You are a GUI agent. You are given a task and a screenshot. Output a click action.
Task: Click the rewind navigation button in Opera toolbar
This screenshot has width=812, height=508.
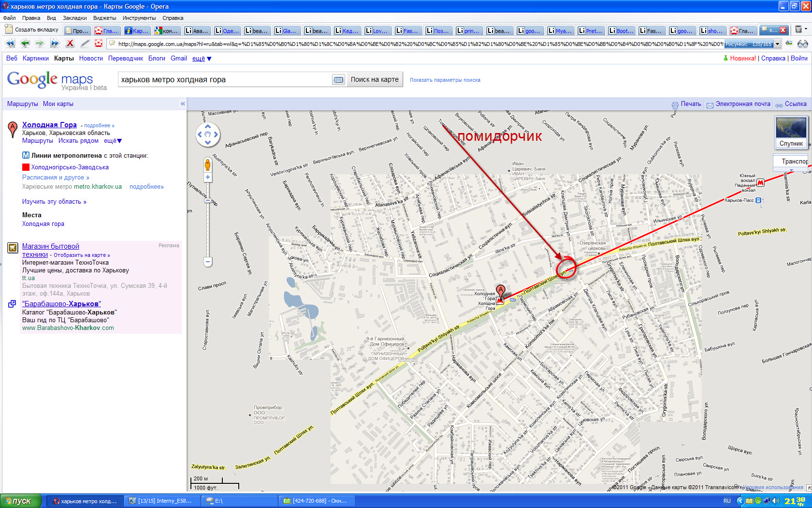tap(10, 44)
